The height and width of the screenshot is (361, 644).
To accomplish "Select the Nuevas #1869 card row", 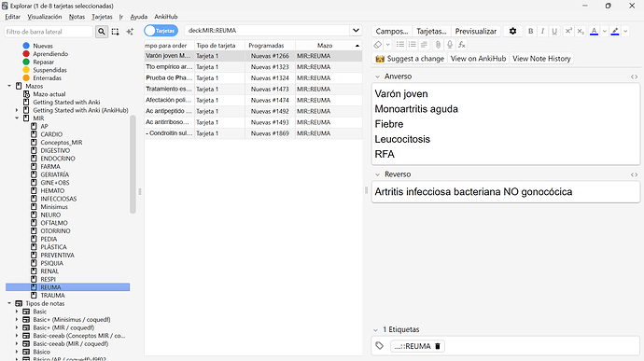I will 253,133.
